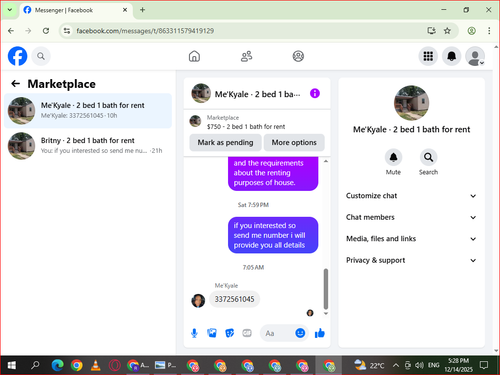Open the Windows Start menu
500x375 pixels.
tap(12, 365)
